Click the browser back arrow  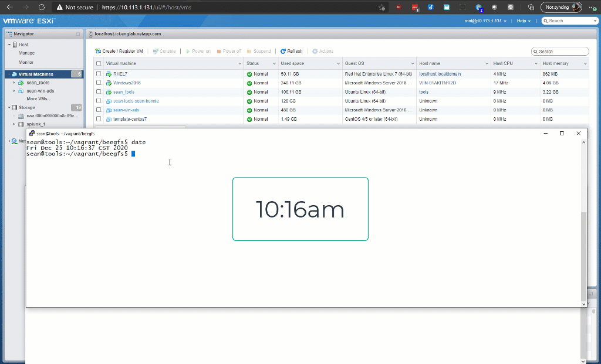tap(9, 7)
